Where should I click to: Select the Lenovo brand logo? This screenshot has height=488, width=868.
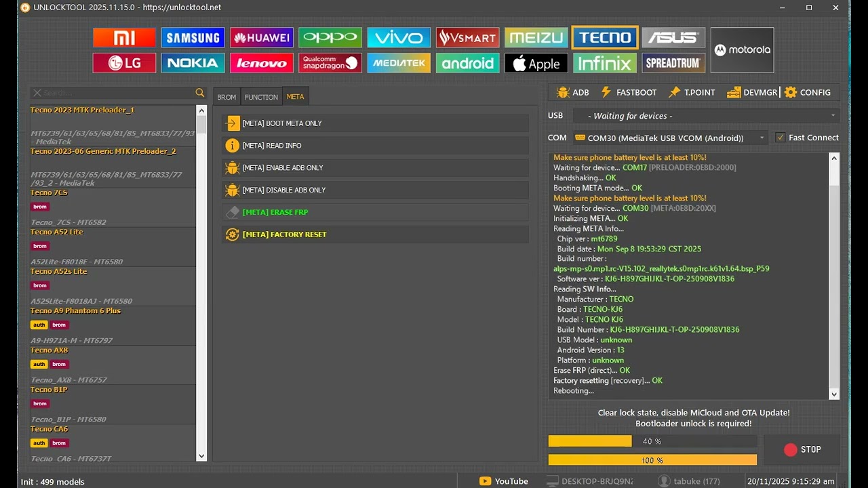(x=261, y=64)
